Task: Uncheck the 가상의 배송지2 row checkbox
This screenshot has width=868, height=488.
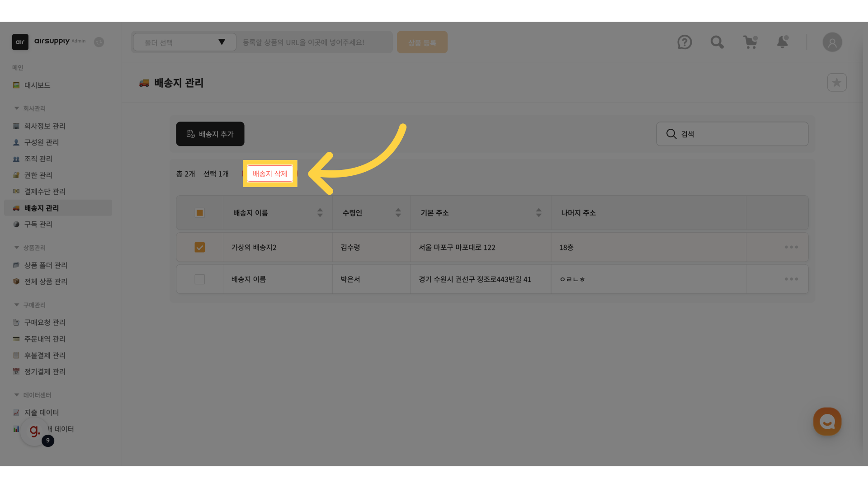Action: [x=199, y=247]
